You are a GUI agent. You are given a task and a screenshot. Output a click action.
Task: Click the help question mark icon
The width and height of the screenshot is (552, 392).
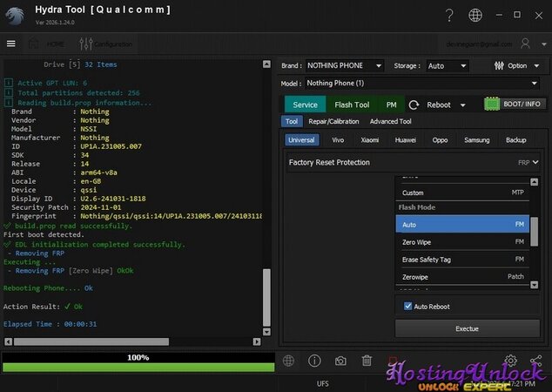coord(448,15)
